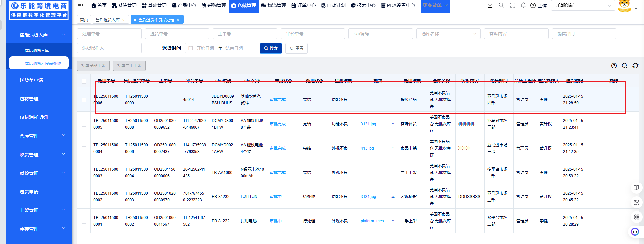Expand the 仓库管理 sidebar menu
The image size is (644, 244).
[x=39, y=136]
